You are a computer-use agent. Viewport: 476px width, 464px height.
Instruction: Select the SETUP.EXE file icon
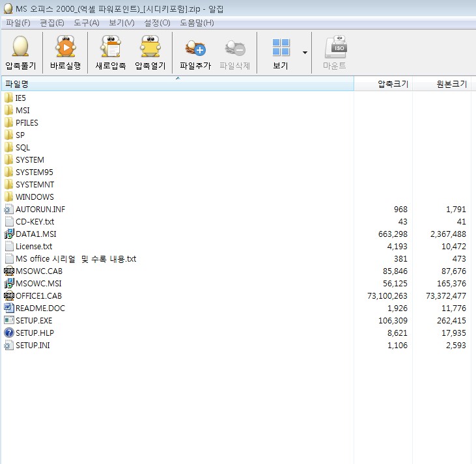point(9,320)
